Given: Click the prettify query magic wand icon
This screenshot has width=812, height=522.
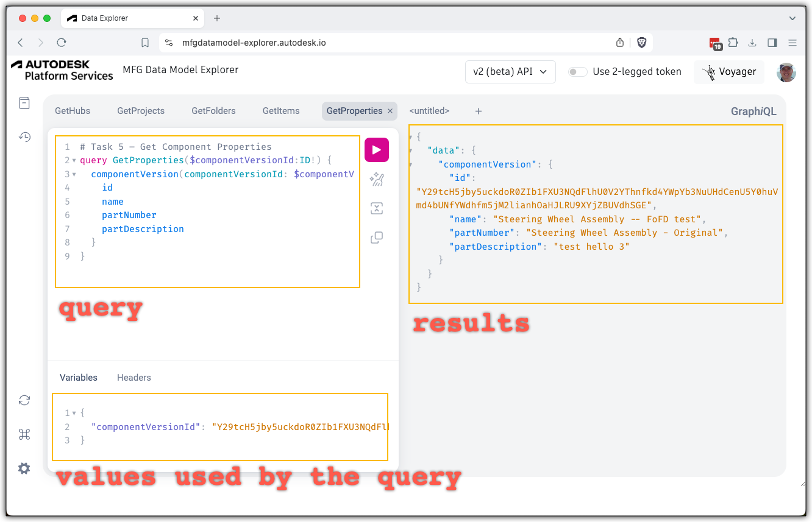Looking at the screenshot, I should coord(377,179).
